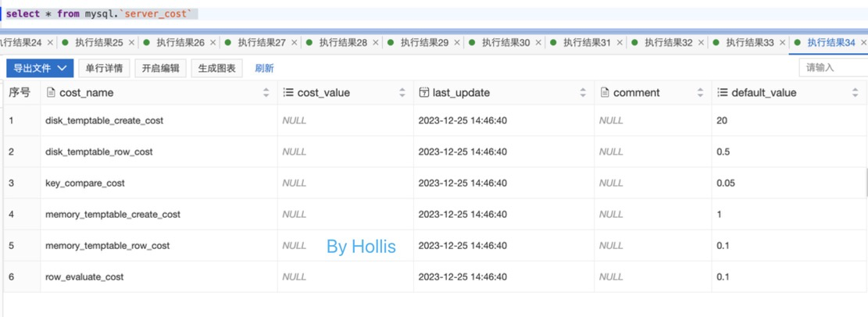Sort by the cost_name column arrows
This screenshot has height=317, width=868.
[266, 93]
